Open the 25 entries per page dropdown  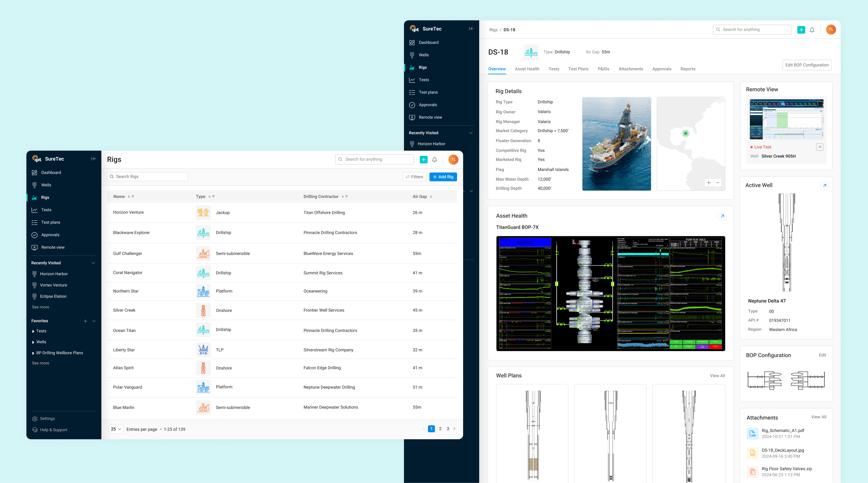pyautogui.click(x=116, y=429)
